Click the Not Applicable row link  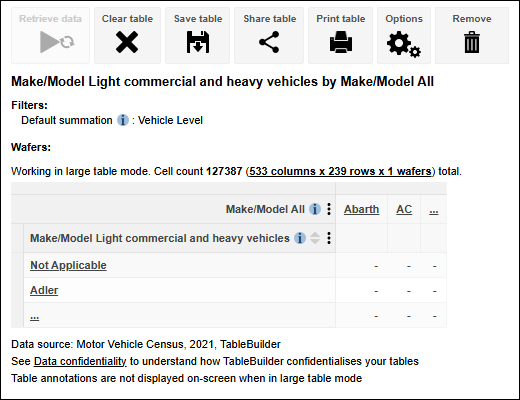coord(68,265)
